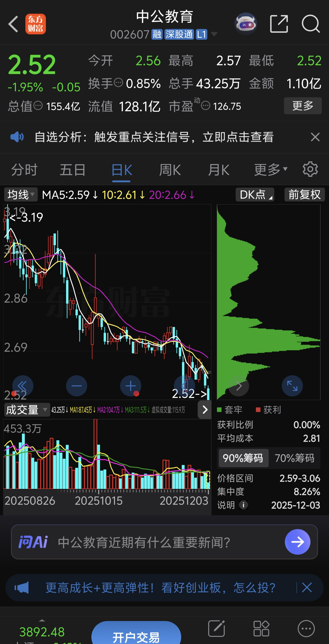
Task: Tap the 虚拟成交量:115.9万 label
Action: (x=168, y=410)
